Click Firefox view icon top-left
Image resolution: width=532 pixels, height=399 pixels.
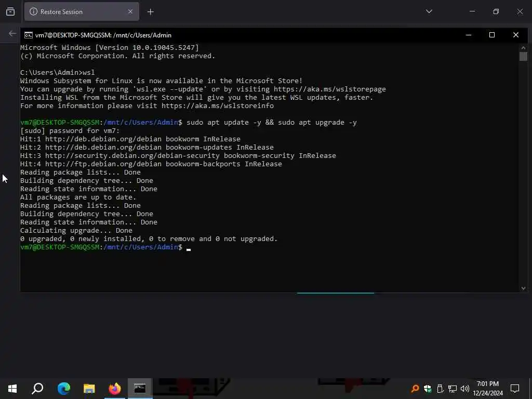[10, 12]
